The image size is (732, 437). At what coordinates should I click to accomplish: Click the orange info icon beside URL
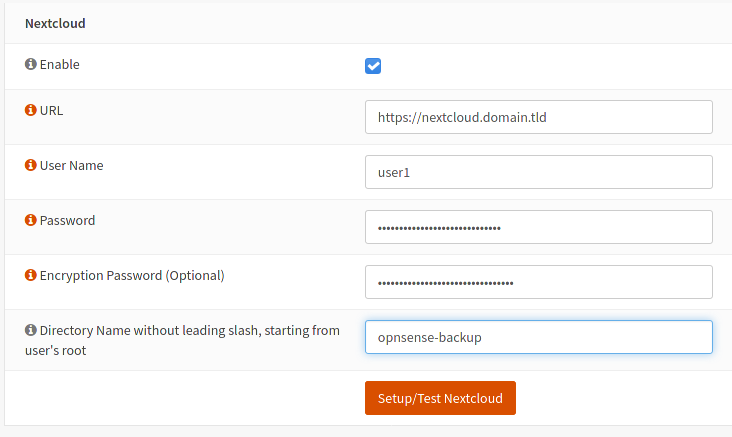tap(31, 110)
